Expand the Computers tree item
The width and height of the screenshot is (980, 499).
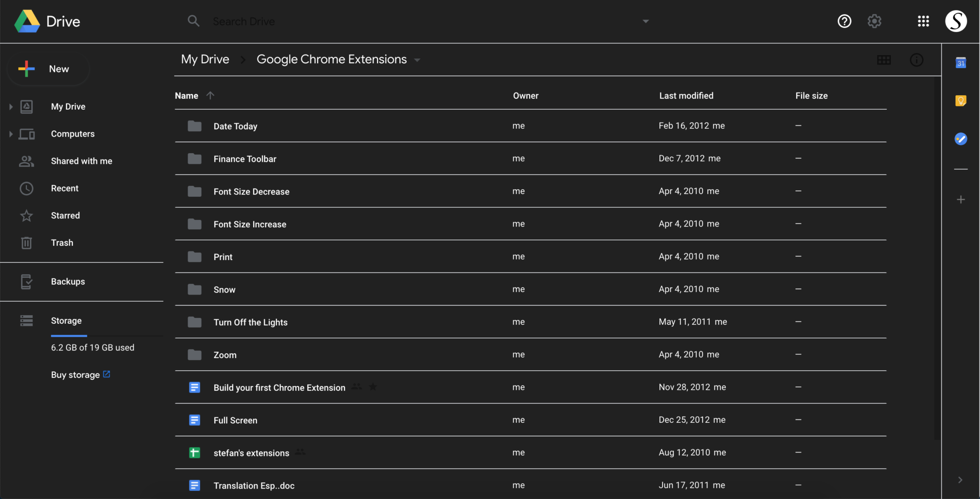tap(10, 134)
